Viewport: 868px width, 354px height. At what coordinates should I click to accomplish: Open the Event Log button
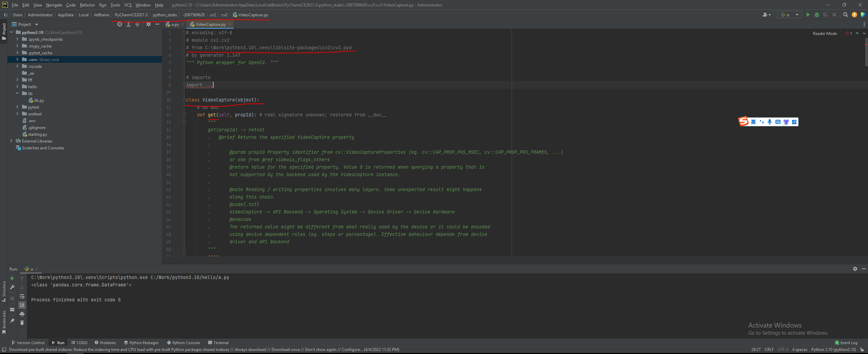[846, 343]
